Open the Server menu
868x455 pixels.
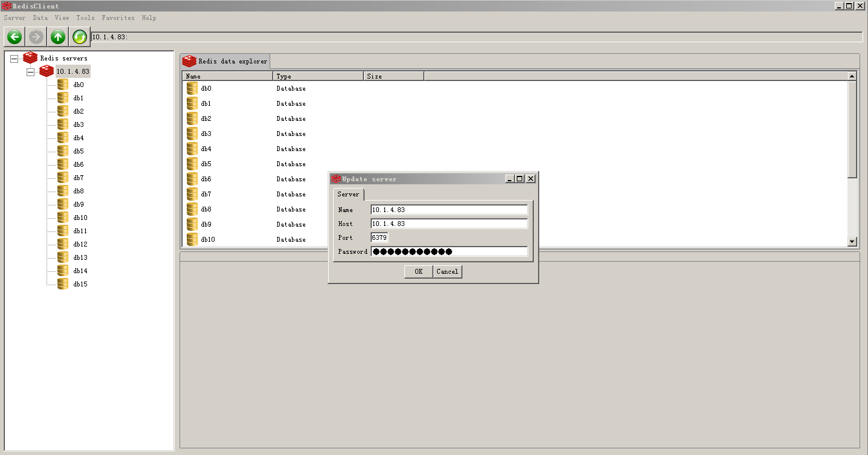coord(15,18)
